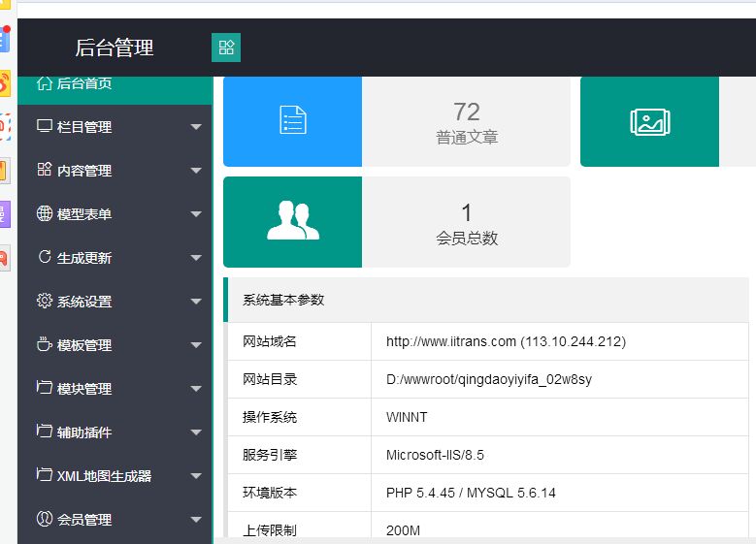
Task: Open the XML地图生成器 menu label
Action: coord(104,476)
